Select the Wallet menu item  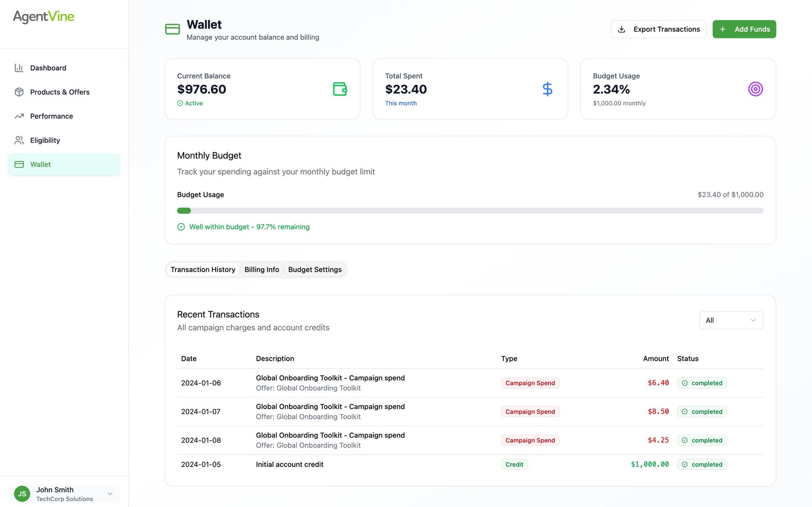[x=64, y=164]
